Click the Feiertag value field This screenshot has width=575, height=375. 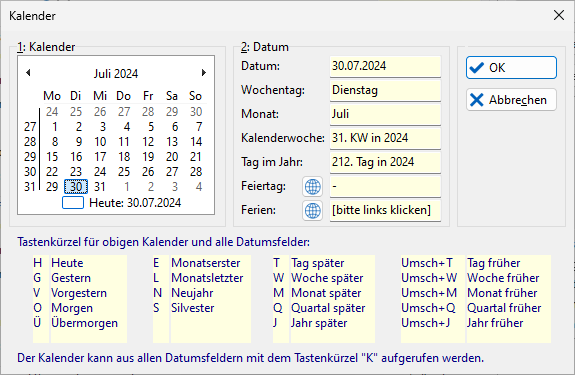[x=385, y=187]
